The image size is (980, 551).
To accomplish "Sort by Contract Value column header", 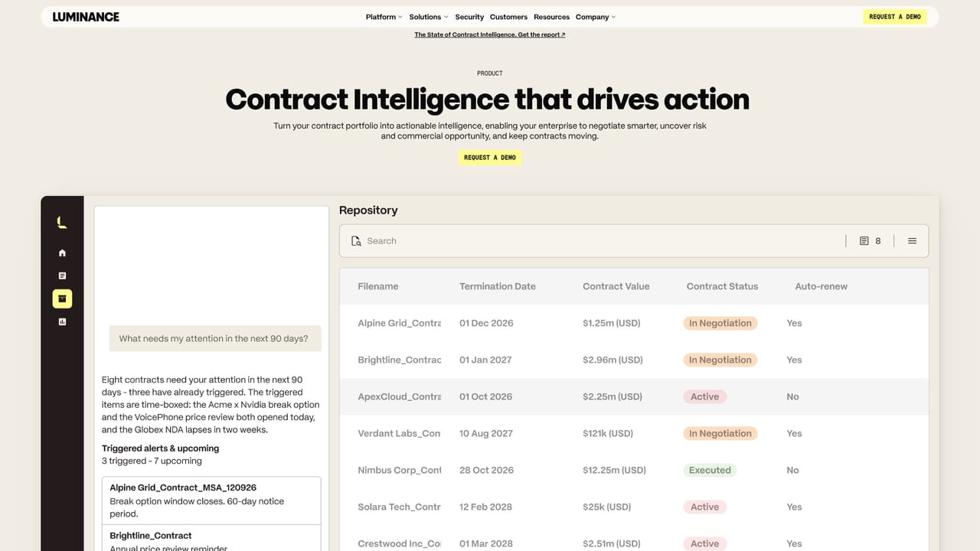I will tap(616, 286).
